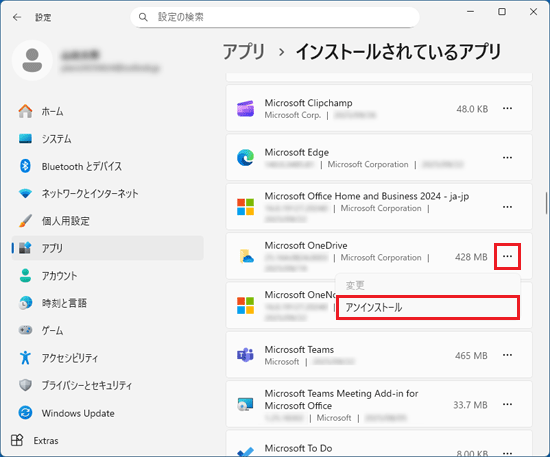Click the アプリ sidebar icon

point(25,248)
